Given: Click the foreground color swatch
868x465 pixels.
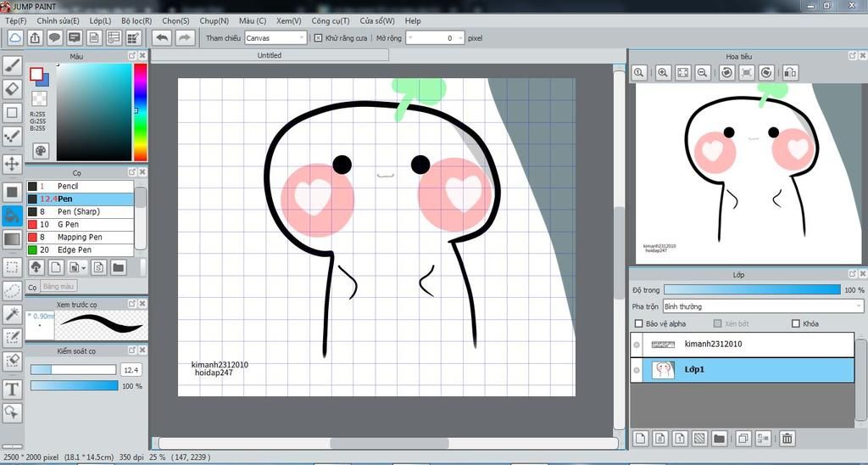Looking at the screenshot, I should pos(36,74).
